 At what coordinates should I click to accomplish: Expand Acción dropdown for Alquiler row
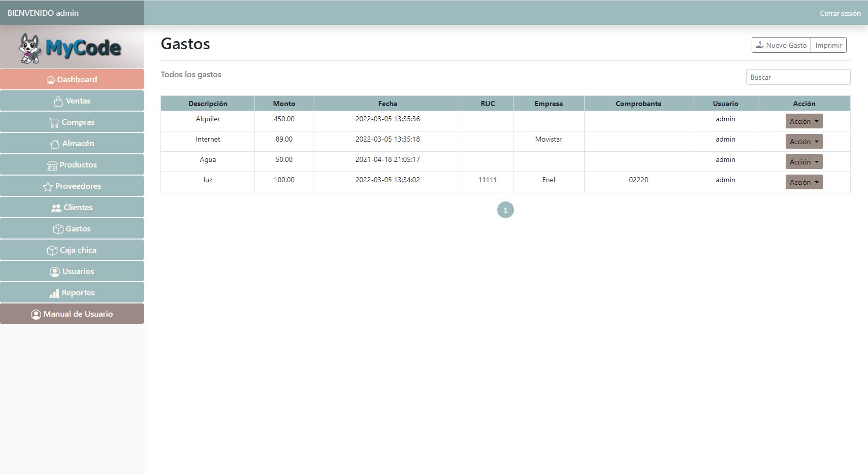(x=803, y=121)
